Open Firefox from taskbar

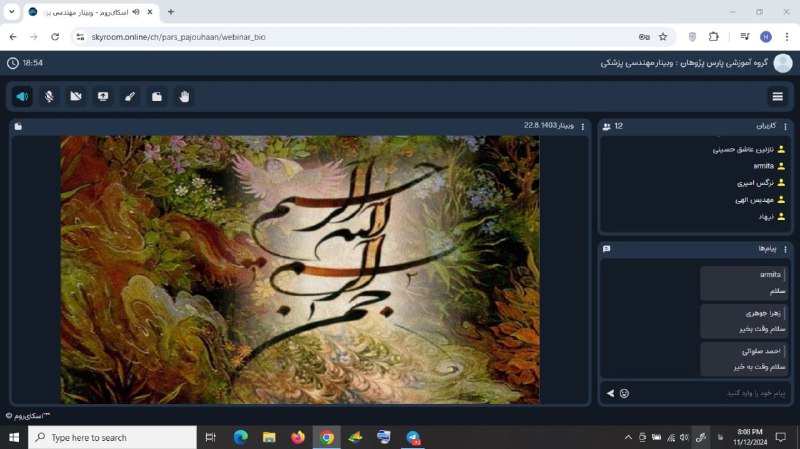tap(298, 437)
